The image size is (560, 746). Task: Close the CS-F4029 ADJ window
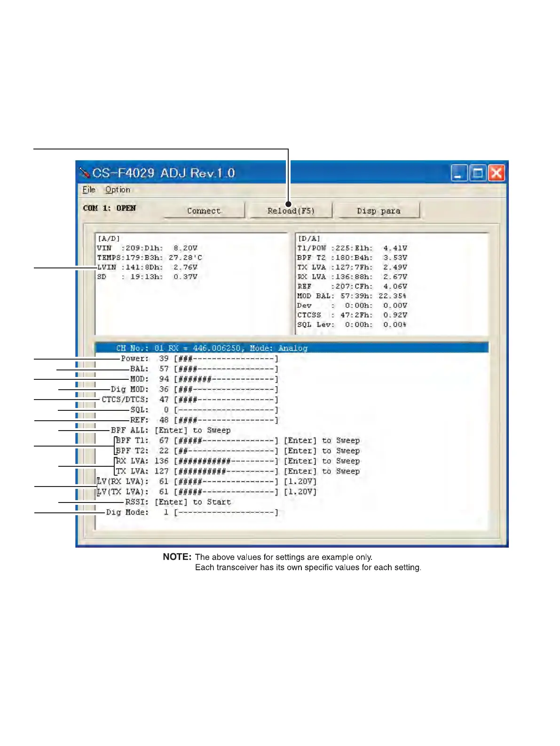click(x=496, y=173)
